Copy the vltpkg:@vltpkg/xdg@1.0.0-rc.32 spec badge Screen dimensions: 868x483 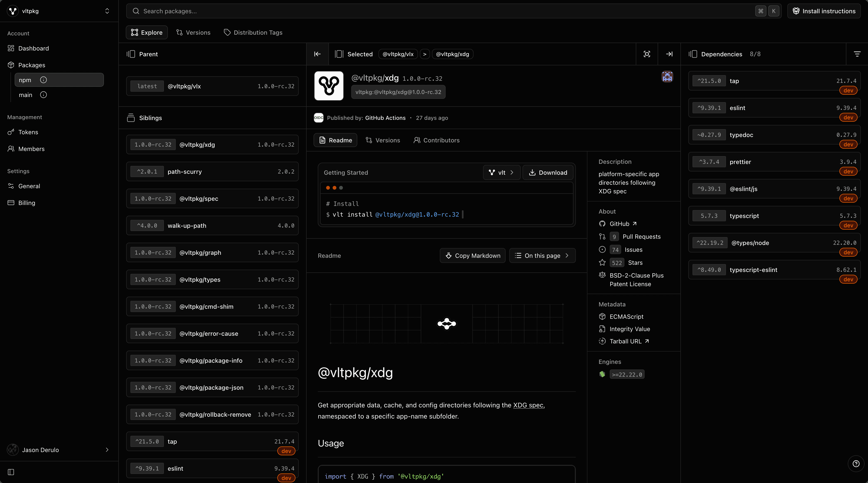[398, 92]
